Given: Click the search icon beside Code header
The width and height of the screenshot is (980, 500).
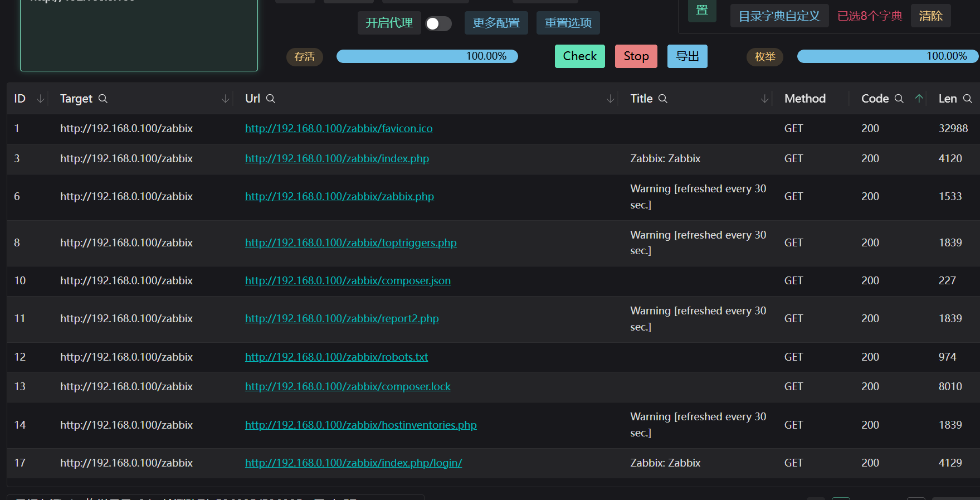Looking at the screenshot, I should [x=899, y=99].
